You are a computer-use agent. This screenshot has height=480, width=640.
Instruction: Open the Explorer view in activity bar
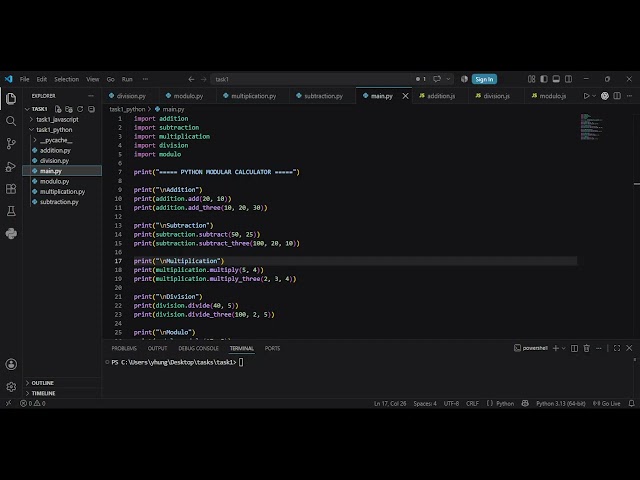(x=11, y=98)
